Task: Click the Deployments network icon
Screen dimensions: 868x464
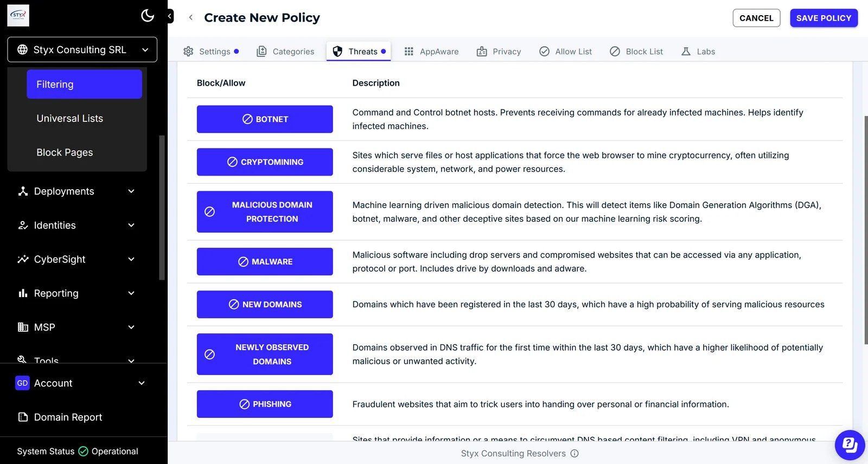Action: [x=23, y=191]
